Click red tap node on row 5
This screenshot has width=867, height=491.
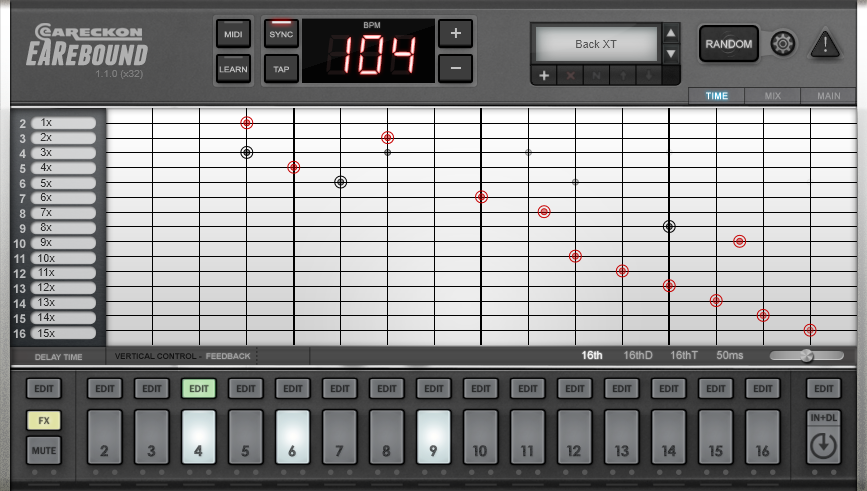[294, 167]
